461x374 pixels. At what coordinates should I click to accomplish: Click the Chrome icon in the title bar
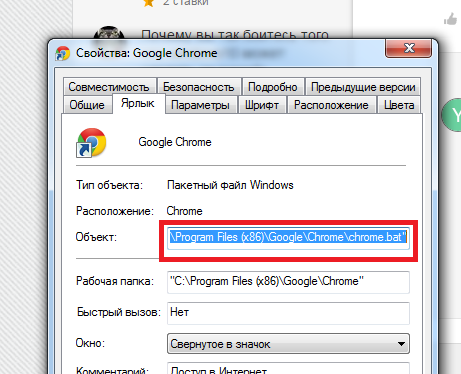tap(63, 53)
